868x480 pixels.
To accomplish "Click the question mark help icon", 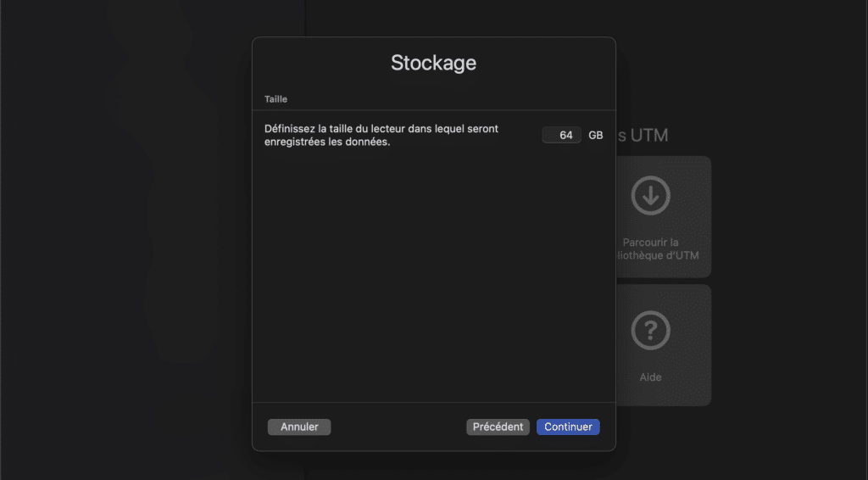I will [650, 331].
